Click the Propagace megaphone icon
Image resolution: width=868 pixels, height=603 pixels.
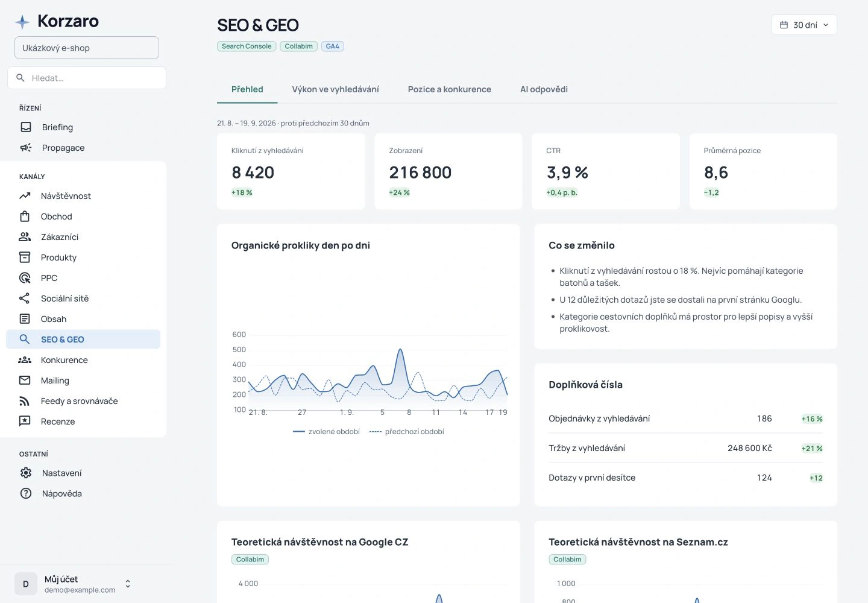coord(26,148)
